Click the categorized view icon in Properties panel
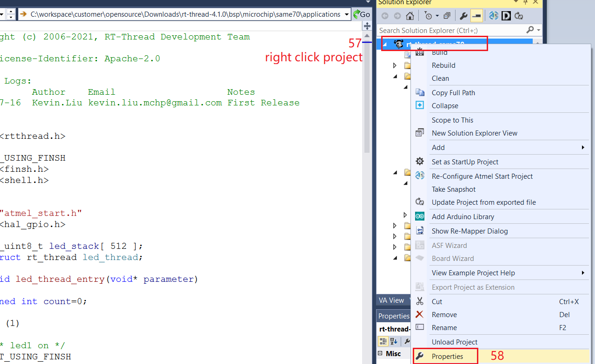The width and height of the screenshot is (595, 364). [x=383, y=341]
